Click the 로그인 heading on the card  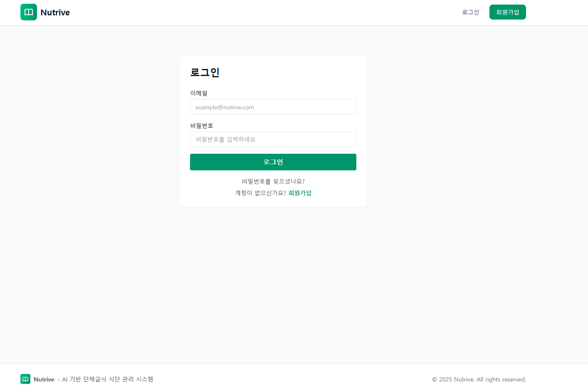(205, 72)
